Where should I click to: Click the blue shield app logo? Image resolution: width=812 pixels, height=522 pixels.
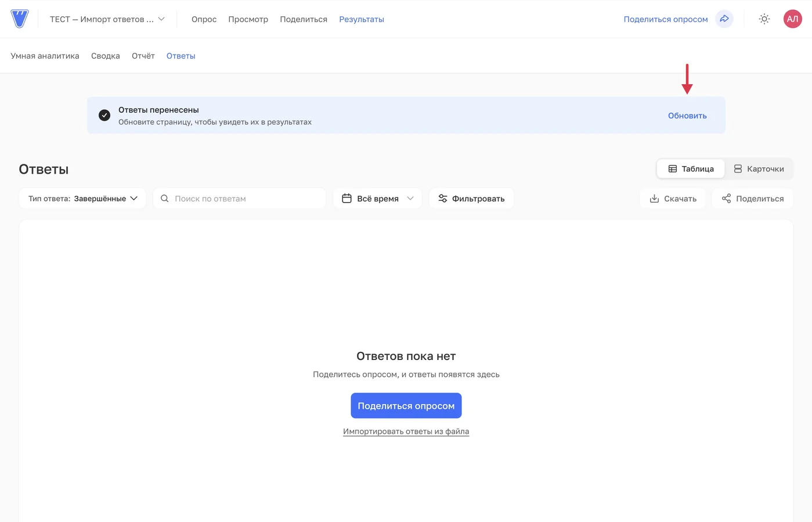point(19,19)
